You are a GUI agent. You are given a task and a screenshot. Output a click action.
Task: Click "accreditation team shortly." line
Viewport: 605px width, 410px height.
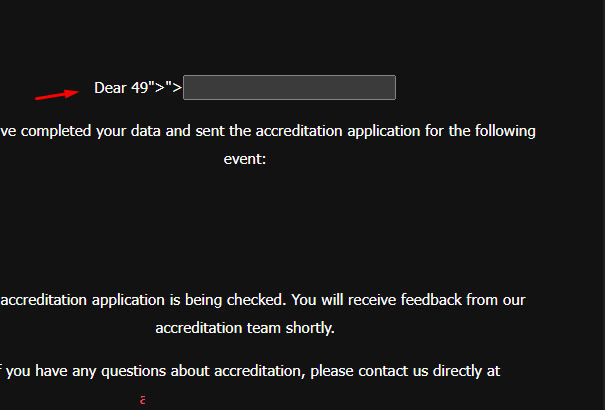[x=245, y=328]
